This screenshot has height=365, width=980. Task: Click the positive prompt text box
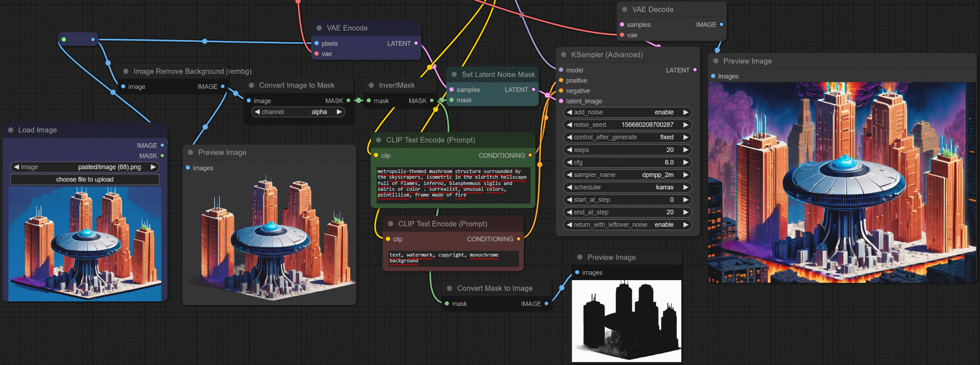click(x=452, y=183)
